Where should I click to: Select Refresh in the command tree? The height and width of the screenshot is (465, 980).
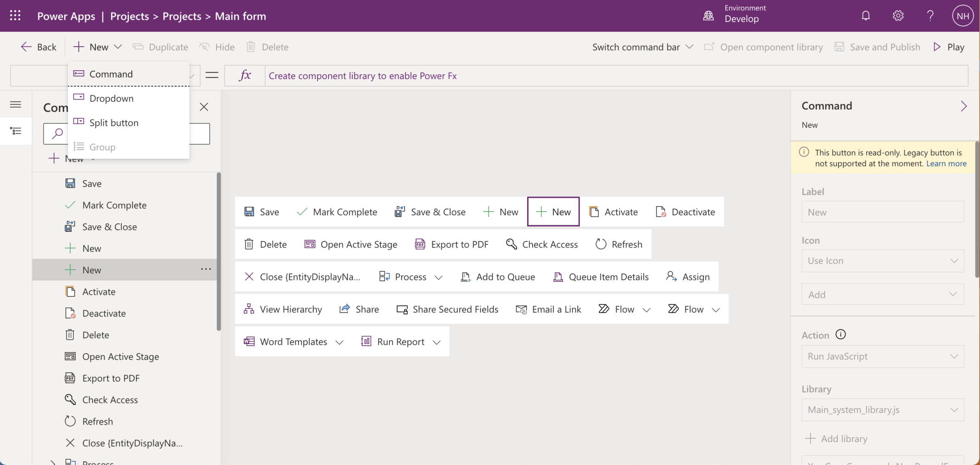click(x=124, y=421)
